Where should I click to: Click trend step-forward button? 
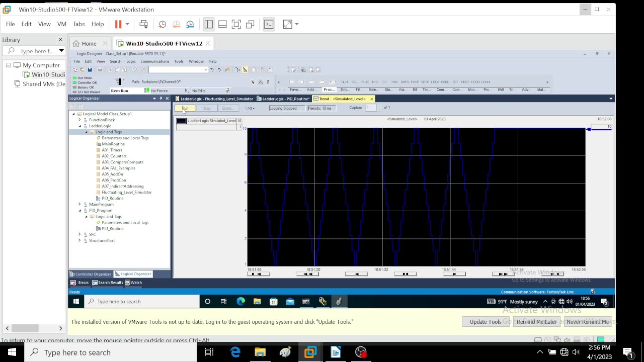(454, 274)
